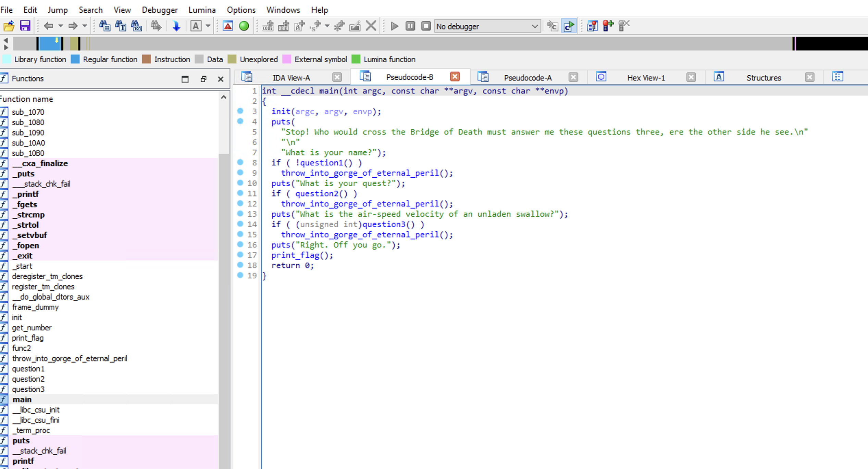Stop the process with the stop button
Image resolution: width=868 pixels, height=469 pixels.
426,26
